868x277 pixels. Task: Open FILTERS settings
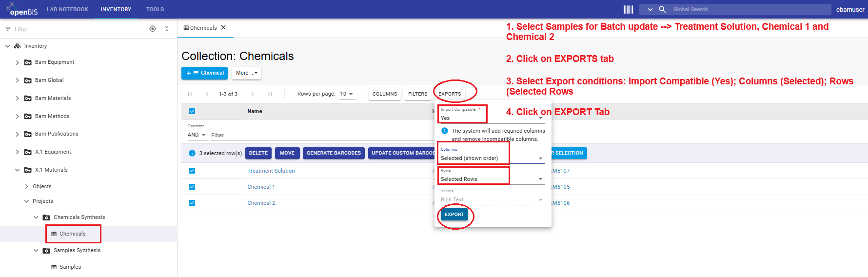(417, 94)
